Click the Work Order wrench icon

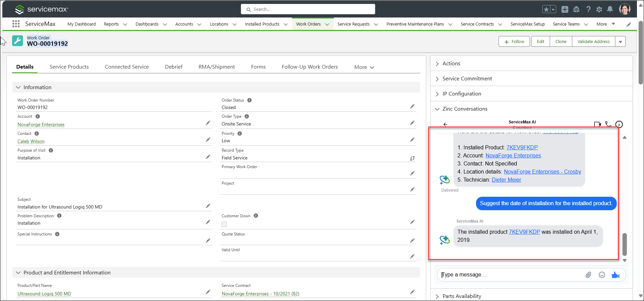[18, 41]
